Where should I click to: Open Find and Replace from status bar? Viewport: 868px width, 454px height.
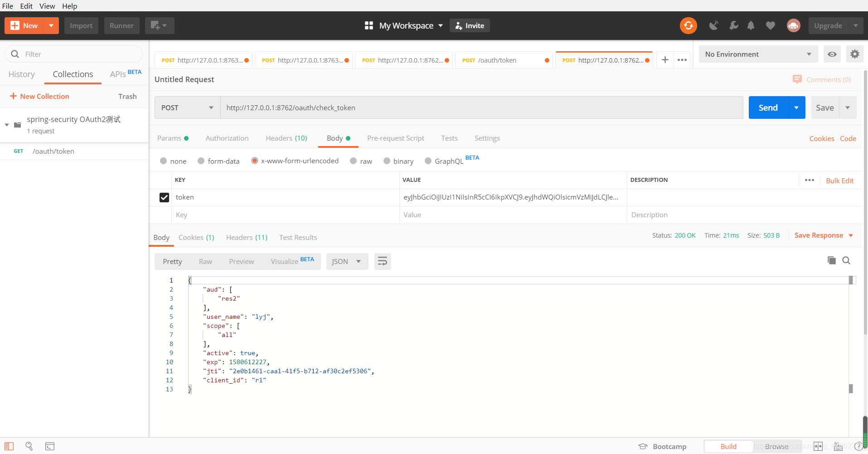29,446
